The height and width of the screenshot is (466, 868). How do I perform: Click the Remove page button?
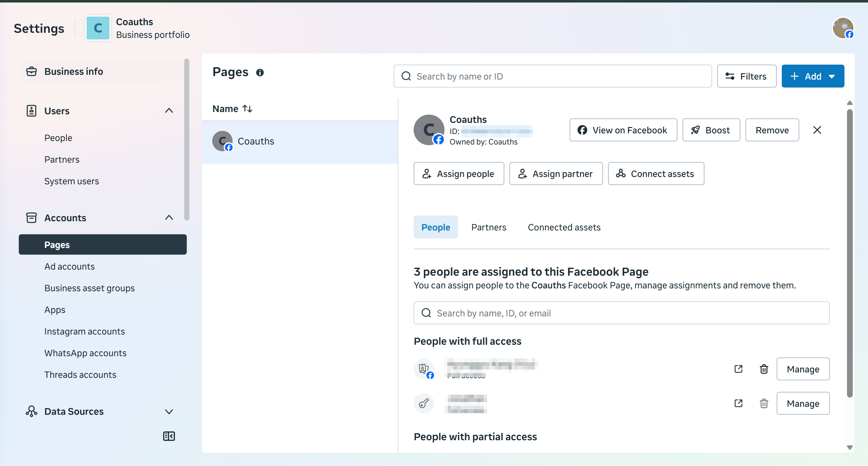pyautogui.click(x=772, y=130)
